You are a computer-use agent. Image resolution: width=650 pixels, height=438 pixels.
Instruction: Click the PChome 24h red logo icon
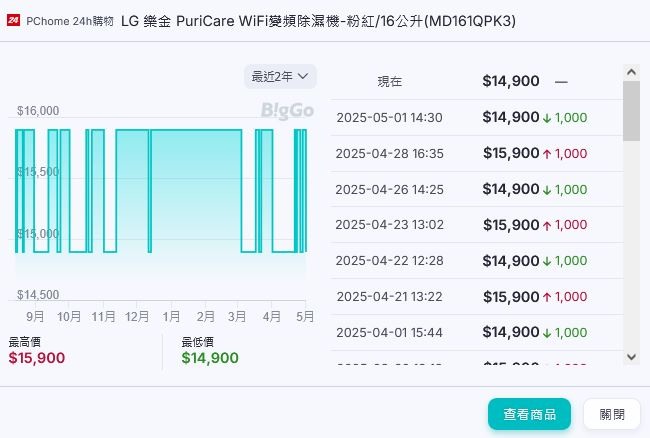coord(13,20)
